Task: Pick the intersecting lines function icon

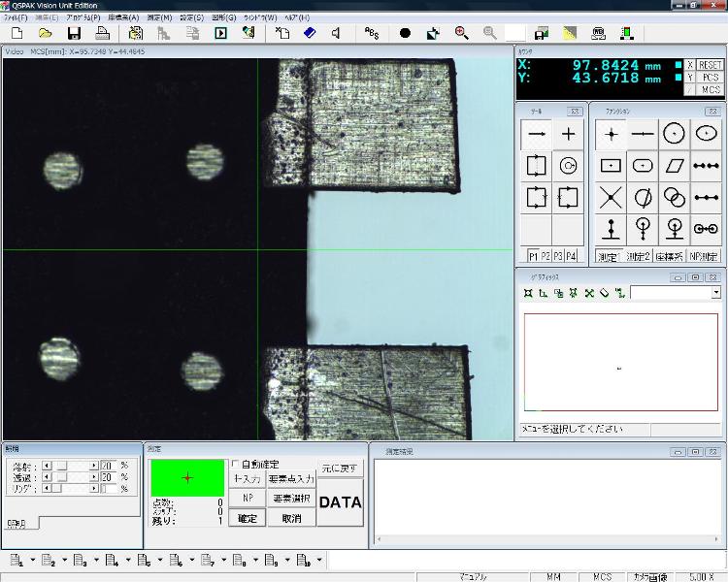Action: (x=611, y=197)
